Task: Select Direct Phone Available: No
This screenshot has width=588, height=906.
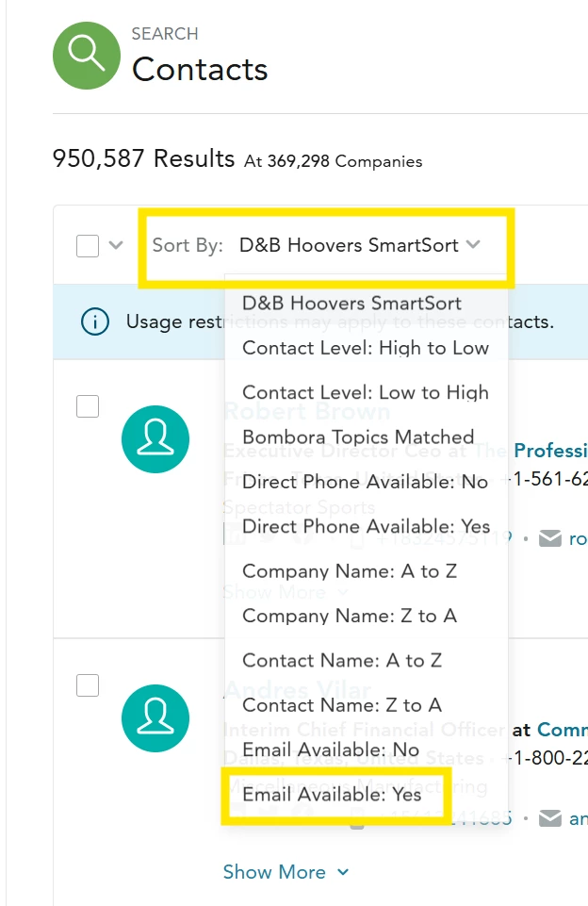Action: (x=367, y=482)
